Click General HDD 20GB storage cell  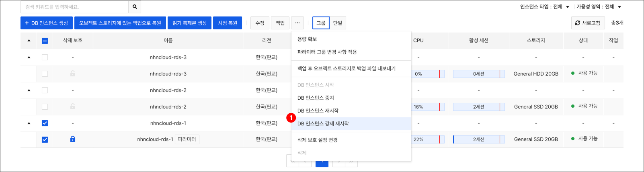pos(536,74)
